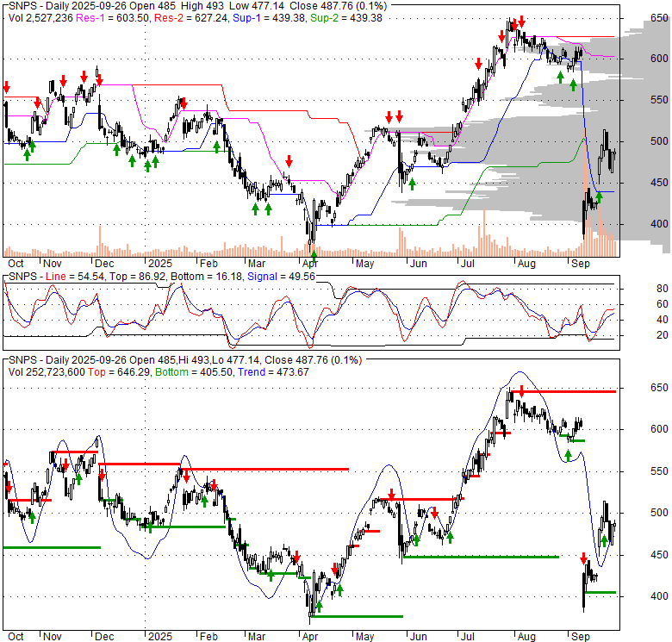Click the Mar label on bottom chart axis
The height and width of the screenshot is (642, 672).
tap(256, 637)
